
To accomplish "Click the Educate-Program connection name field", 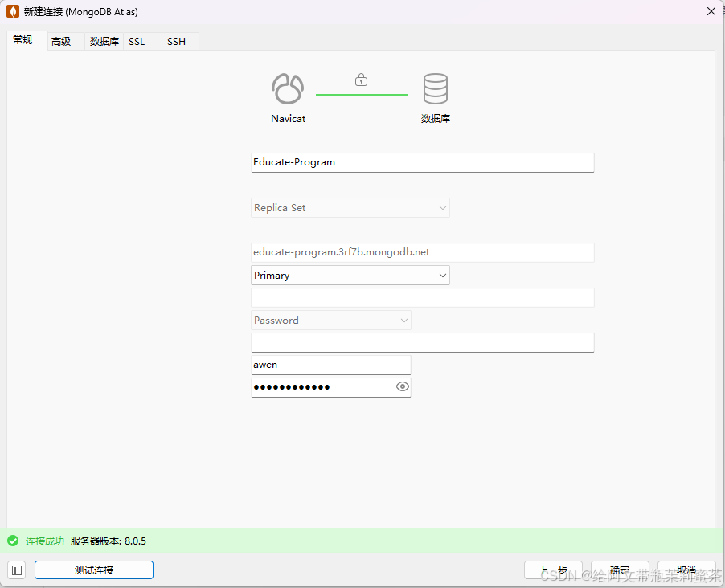I will [422, 162].
